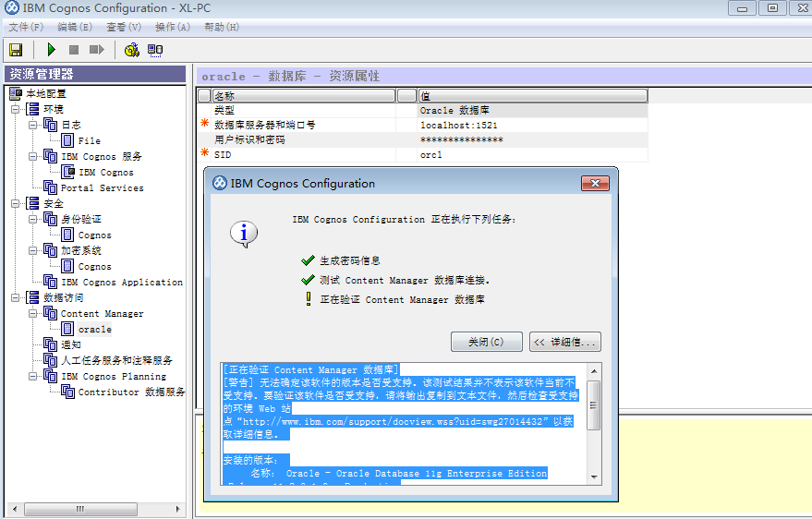Viewport: 812px width, 519px height.
Task: Click the info icon in dialog
Action: (x=243, y=234)
